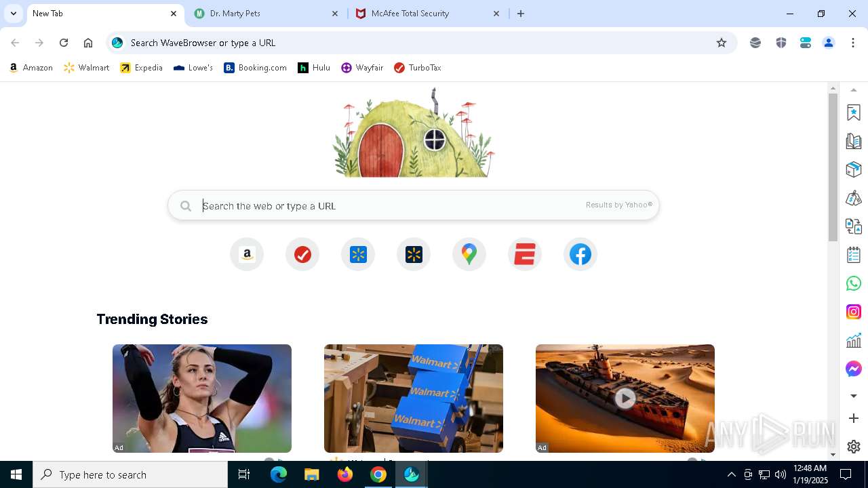
Task: Open the reading list book icon in sidebar
Action: (854, 141)
